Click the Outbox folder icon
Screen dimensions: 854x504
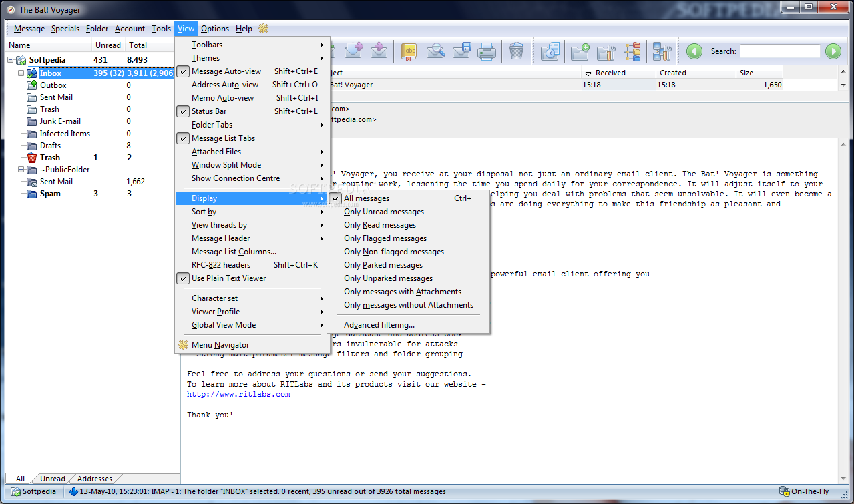point(31,85)
